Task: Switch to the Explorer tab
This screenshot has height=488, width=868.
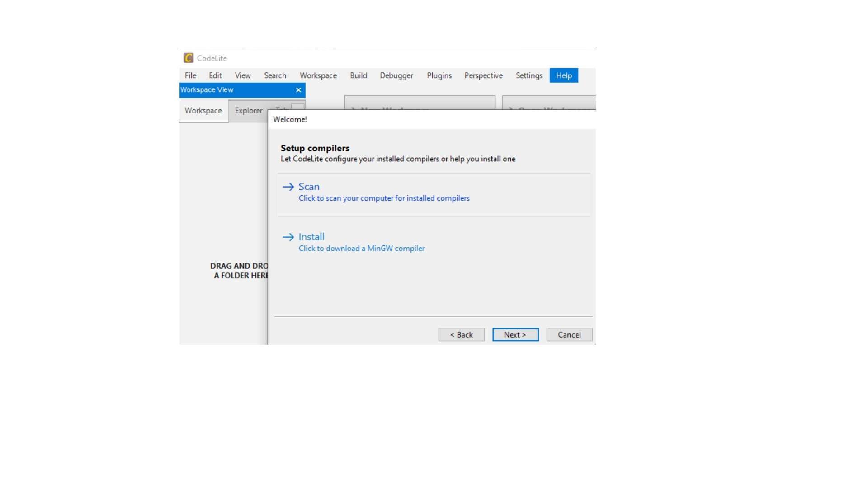Action: 248,111
